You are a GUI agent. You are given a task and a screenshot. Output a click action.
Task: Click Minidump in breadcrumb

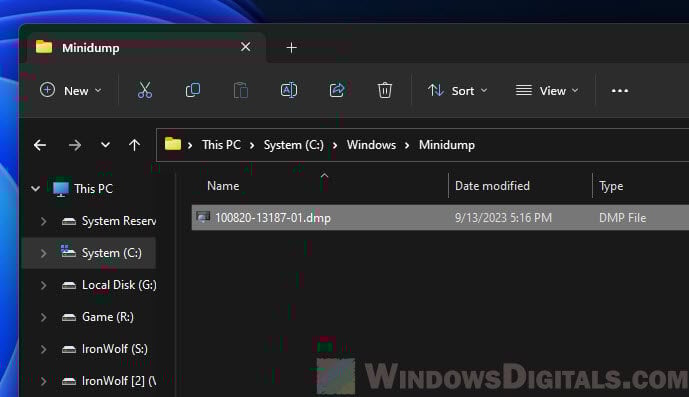(446, 145)
